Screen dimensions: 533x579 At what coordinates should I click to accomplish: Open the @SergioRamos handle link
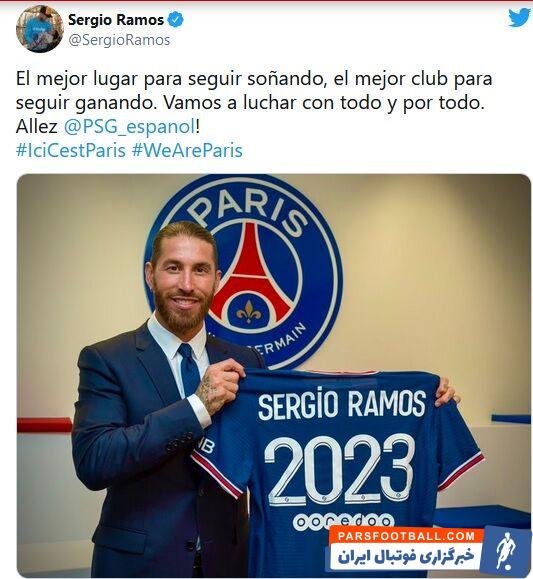tap(119, 40)
